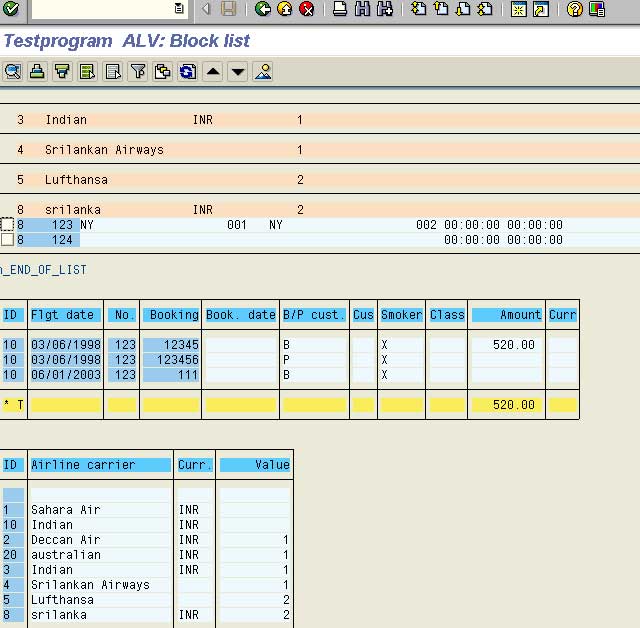Click the Save diskette icon

pyautogui.click(x=229, y=9)
